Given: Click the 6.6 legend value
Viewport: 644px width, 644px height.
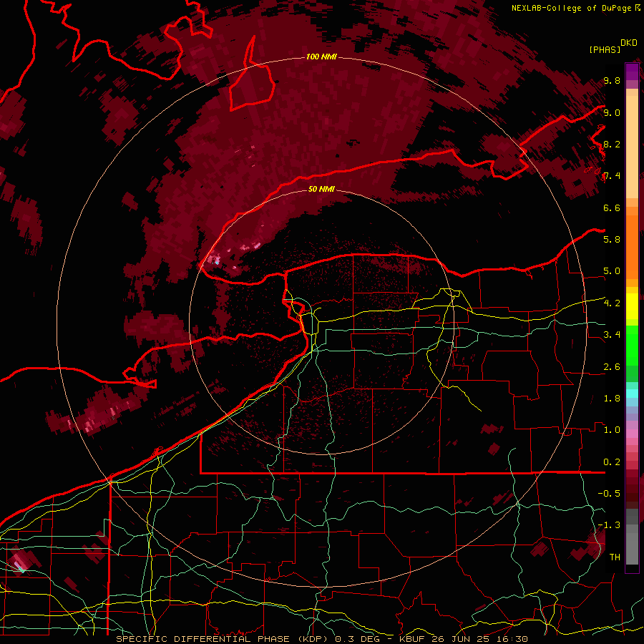Looking at the screenshot, I should [612, 208].
